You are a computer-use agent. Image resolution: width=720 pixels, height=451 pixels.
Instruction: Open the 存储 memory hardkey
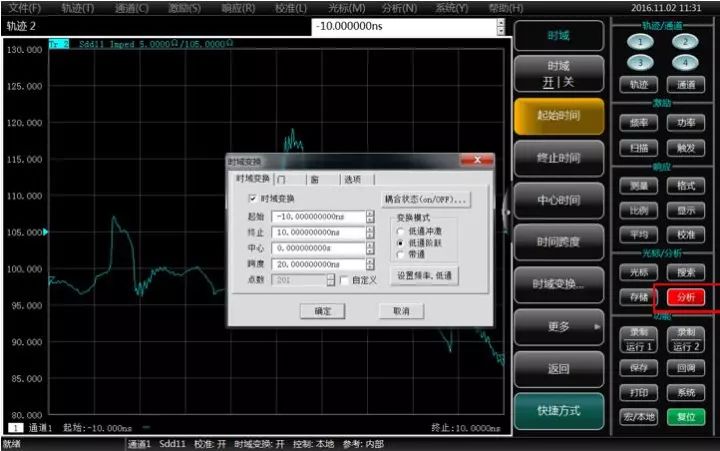[639, 297]
